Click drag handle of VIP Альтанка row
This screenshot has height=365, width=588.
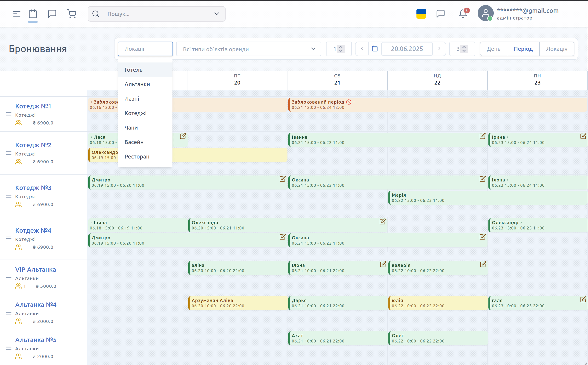[x=9, y=278]
